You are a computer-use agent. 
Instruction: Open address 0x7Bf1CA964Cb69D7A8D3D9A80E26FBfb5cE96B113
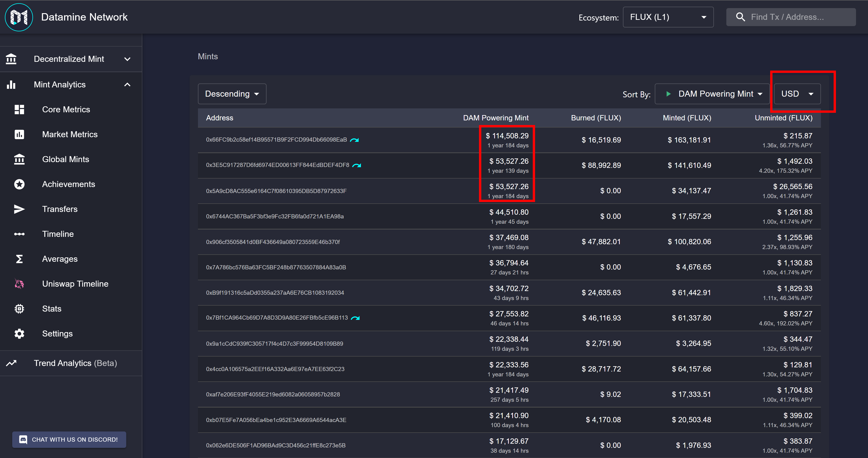click(x=277, y=318)
